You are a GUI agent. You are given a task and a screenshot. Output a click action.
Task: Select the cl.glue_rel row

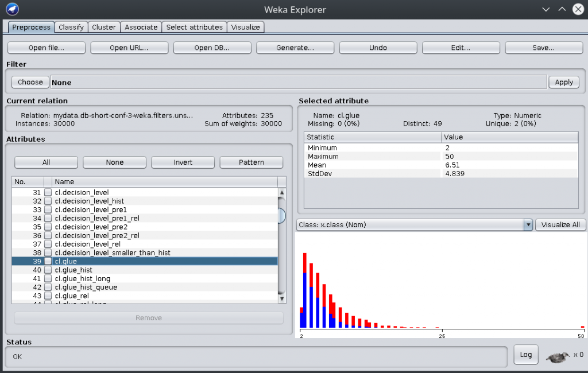[145, 296]
